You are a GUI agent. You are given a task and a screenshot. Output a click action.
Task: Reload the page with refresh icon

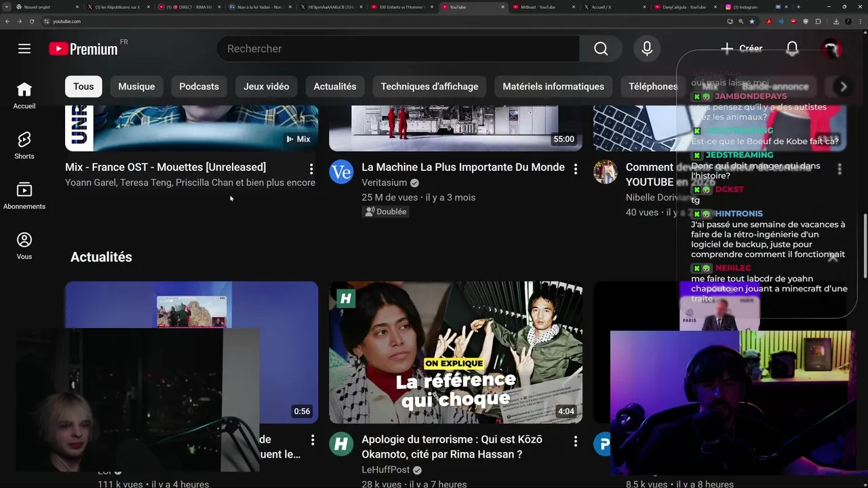click(31, 21)
